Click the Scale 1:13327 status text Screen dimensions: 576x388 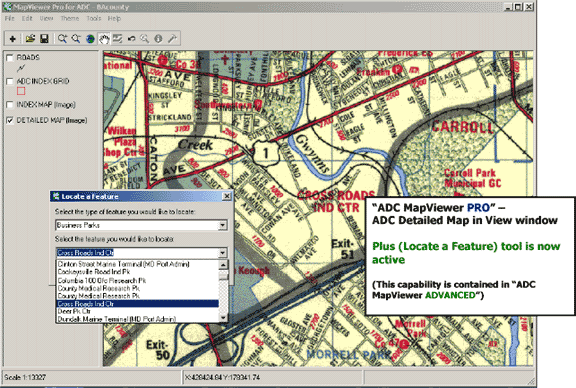click(x=25, y=377)
